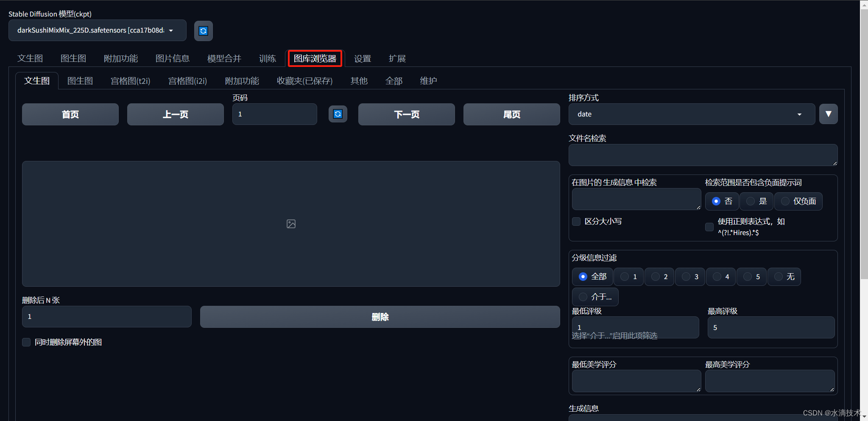
Task: Focus the 删除后 N 张 field
Action: [x=107, y=316]
